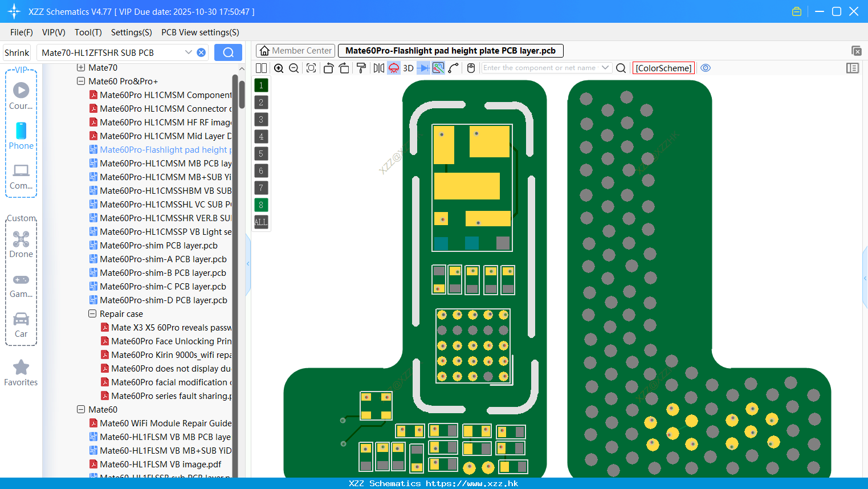This screenshot has width=868, height=489.
Task: Open the Member Center tab
Action: [296, 51]
